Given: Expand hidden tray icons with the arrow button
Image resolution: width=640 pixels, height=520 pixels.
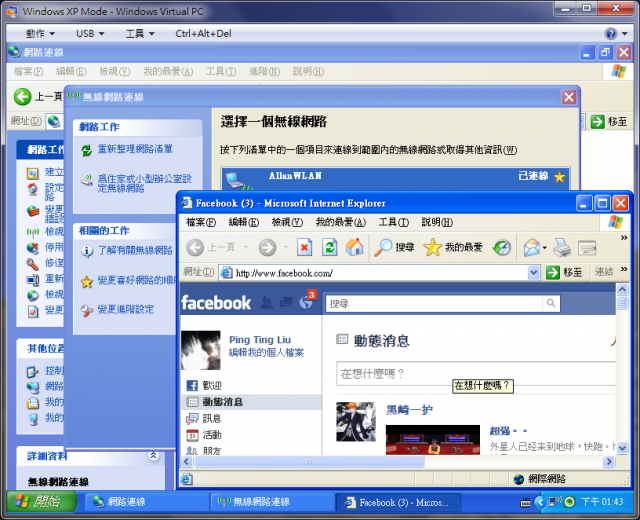Looking at the screenshot, I should [x=540, y=502].
